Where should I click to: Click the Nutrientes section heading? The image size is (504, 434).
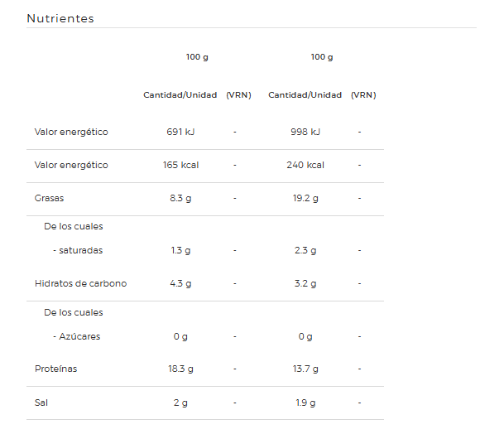[x=60, y=18]
